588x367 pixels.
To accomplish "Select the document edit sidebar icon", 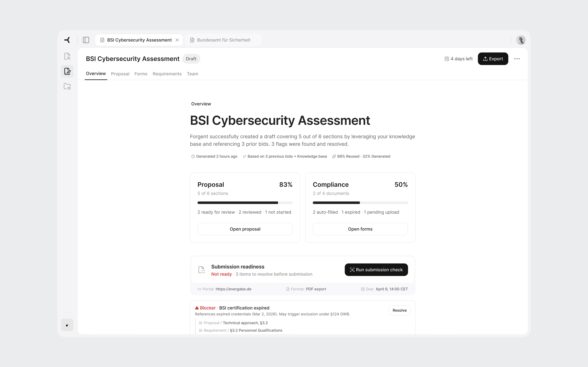I will (x=67, y=71).
